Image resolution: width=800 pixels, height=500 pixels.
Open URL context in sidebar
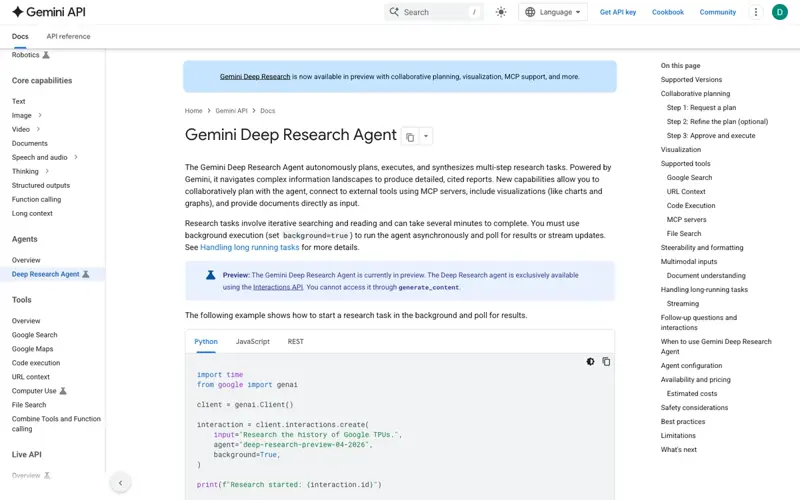click(x=31, y=377)
